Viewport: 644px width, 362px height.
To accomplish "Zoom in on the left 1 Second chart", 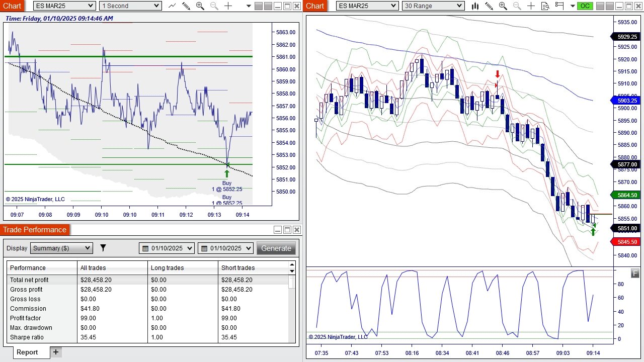I will (200, 6).
